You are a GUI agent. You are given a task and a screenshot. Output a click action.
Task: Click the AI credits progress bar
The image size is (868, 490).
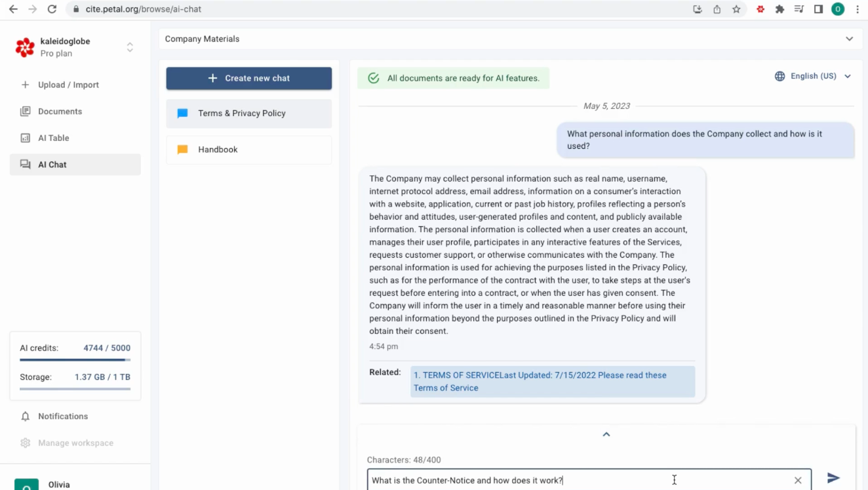tap(74, 359)
